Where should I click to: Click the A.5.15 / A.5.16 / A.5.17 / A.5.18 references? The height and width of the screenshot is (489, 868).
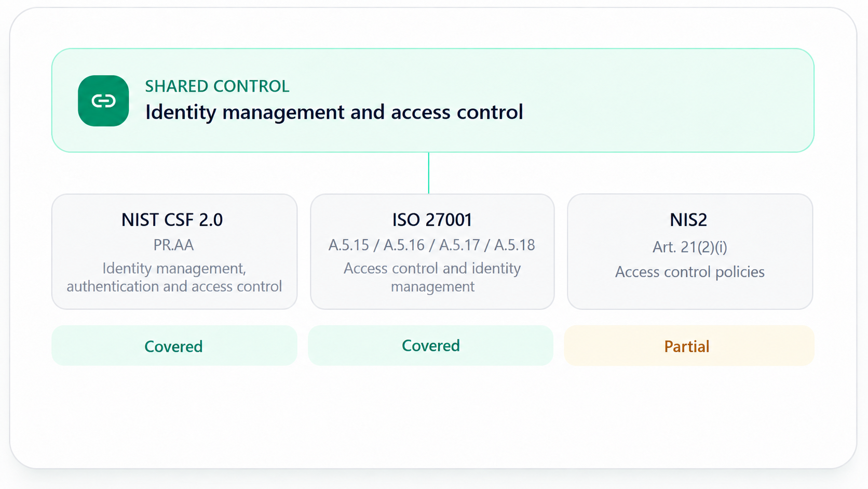(432, 245)
